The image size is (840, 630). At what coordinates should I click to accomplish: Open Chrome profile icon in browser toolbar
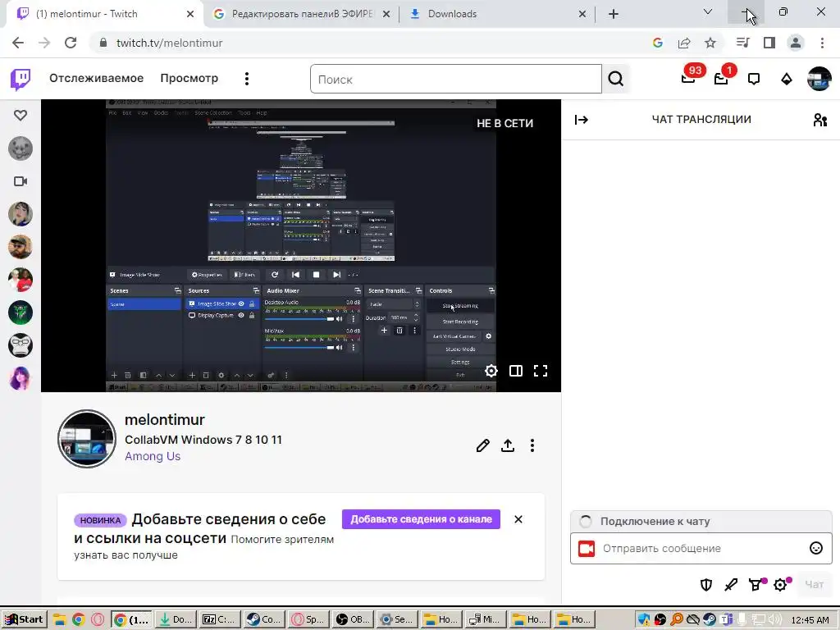796,43
